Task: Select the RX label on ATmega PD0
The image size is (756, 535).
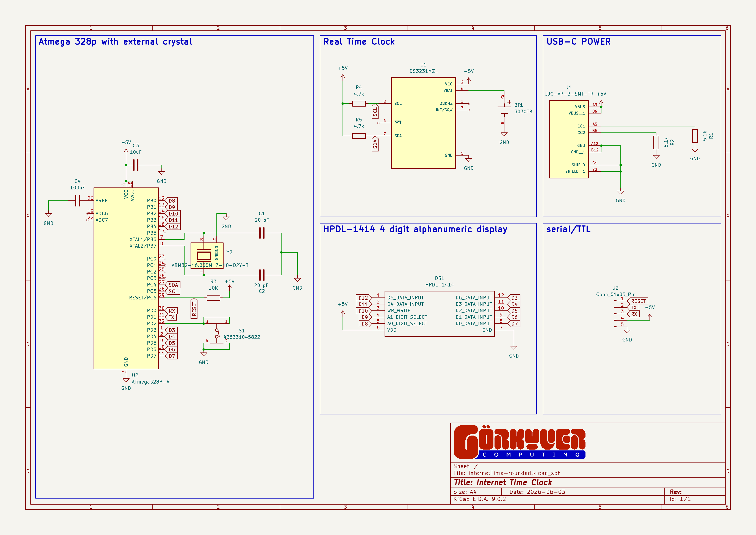Action: tap(172, 311)
